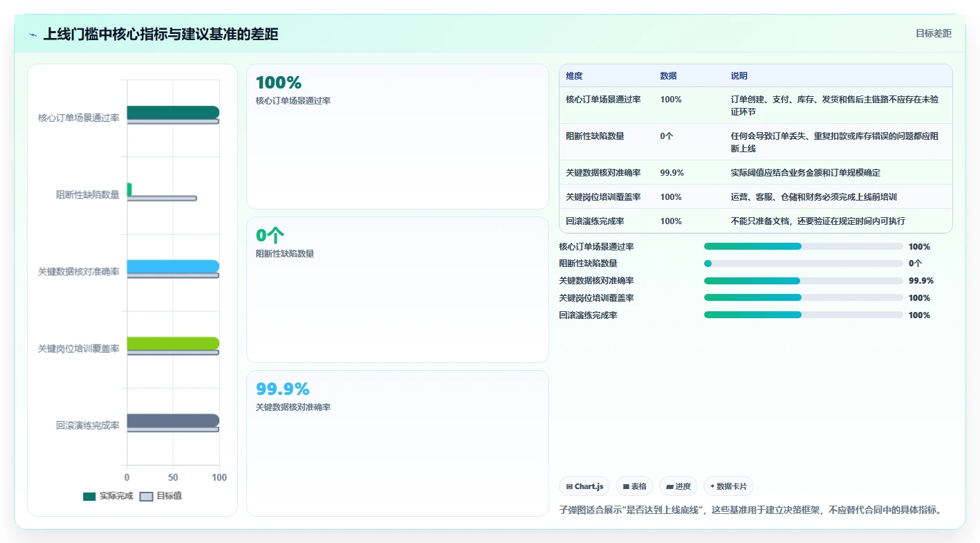980x543 pixels.
Task: Click the lightning icon beside the page title
Action: 33,35
